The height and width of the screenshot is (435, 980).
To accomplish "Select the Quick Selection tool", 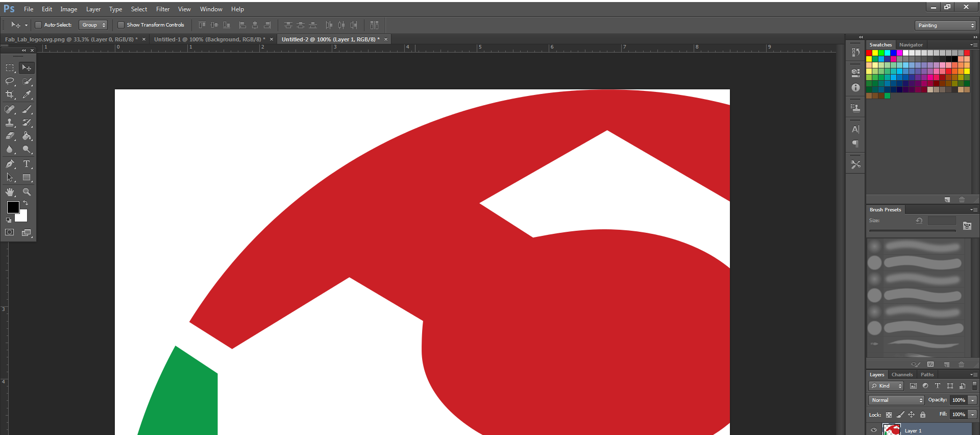I will tap(27, 81).
